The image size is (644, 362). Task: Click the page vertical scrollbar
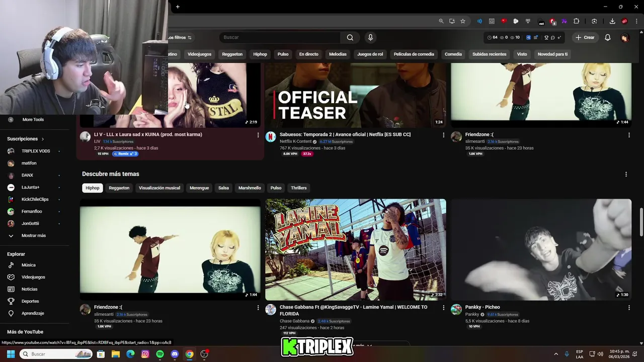click(641, 221)
